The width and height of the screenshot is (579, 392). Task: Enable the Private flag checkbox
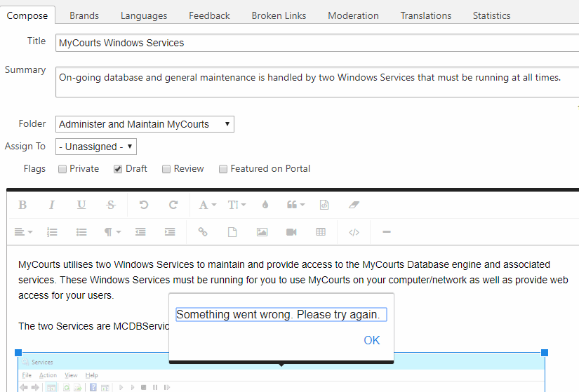click(62, 169)
